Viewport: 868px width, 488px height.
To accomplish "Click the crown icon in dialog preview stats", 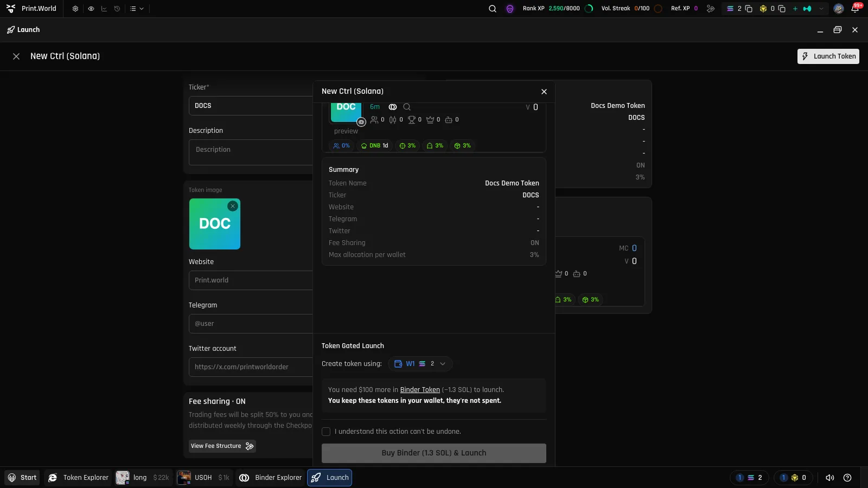I will [x=430, y=120].
